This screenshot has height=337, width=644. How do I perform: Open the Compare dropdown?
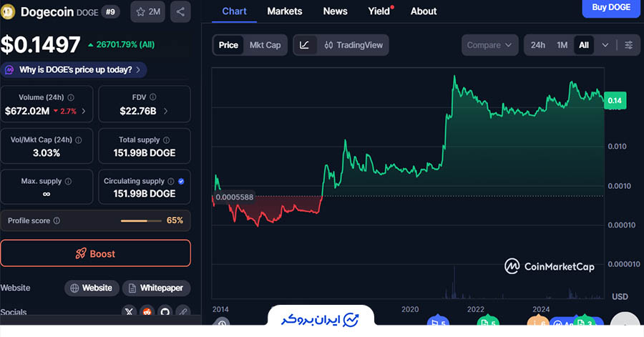tap(489, 45)
